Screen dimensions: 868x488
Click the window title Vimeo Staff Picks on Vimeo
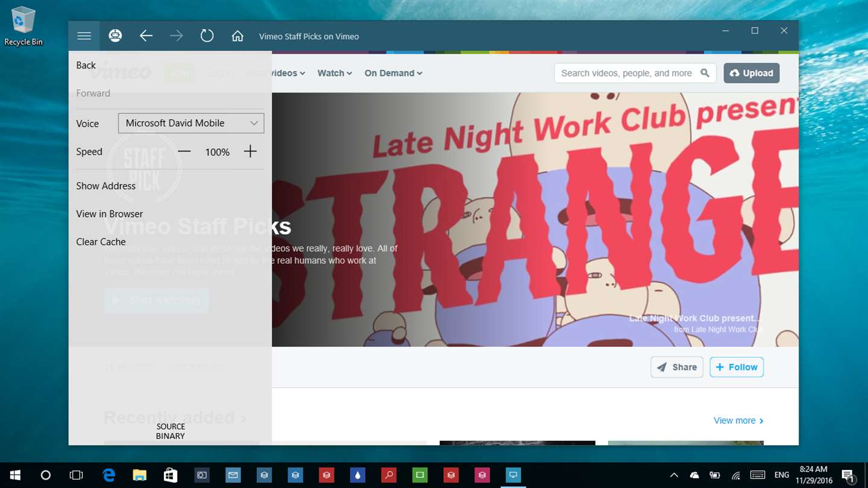pyautogui.click(x=309, y=36)
